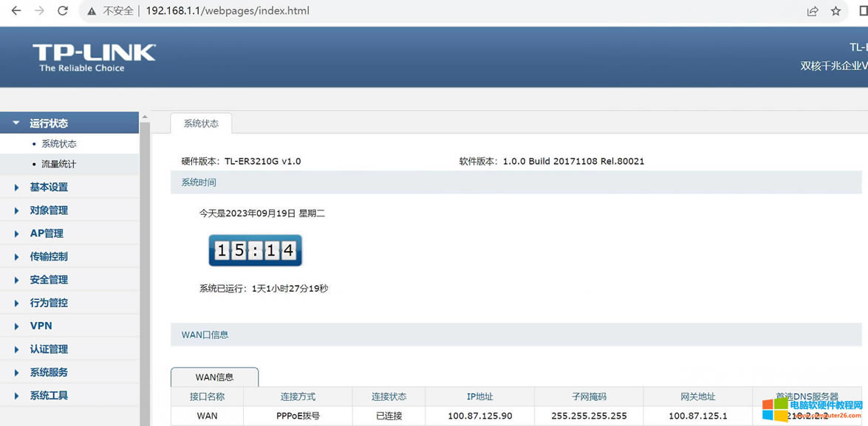This screenshot has height=426, width=868.
Task: Click gateway address 100.87.125.1 cell
Action: 698,416
